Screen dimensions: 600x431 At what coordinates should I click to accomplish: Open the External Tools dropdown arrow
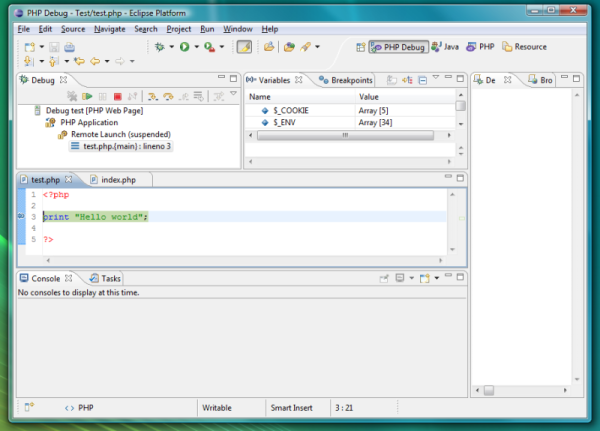[x=222, y=47]
